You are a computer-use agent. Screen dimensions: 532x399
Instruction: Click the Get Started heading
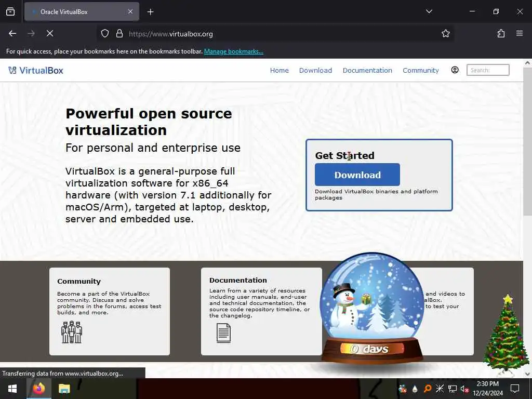[x=345, y=155]
